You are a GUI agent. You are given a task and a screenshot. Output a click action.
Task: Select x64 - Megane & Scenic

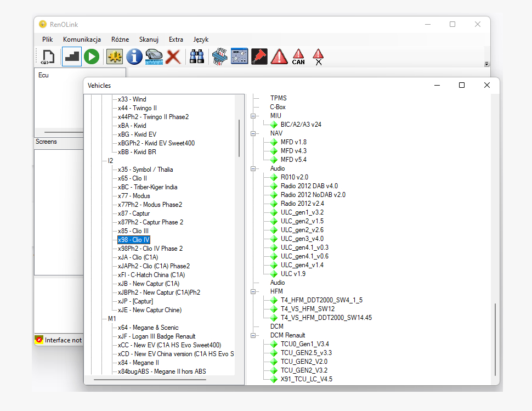(148, 328)
